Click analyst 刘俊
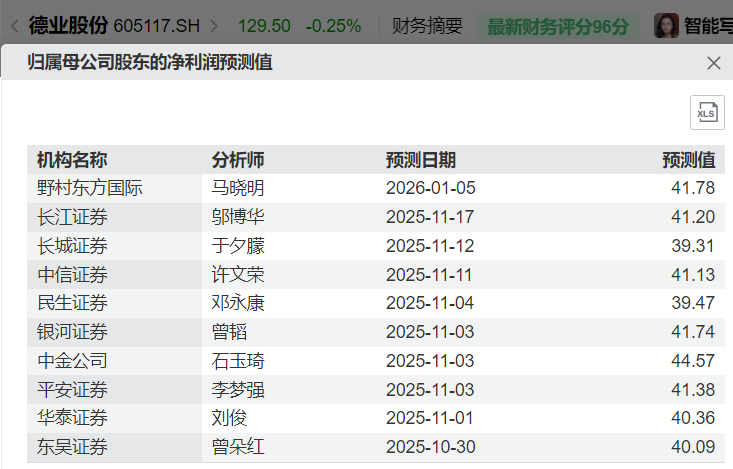This screenshot has height=469, width=733. [x=229, y=418]
